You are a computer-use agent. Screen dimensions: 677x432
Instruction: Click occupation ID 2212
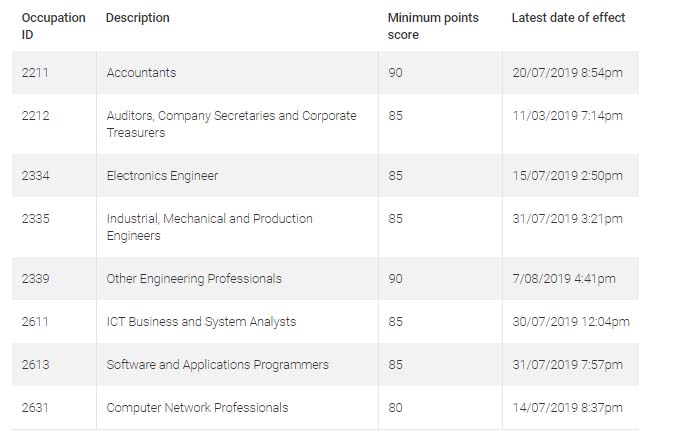point(35,116)
